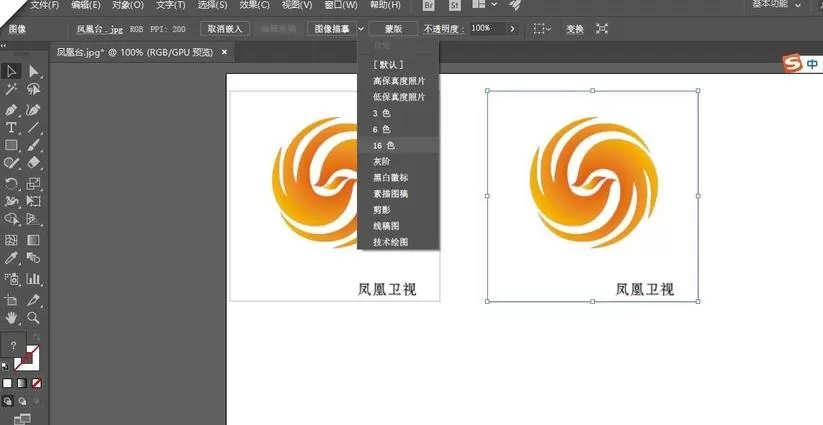This screenshot has height=425, width=823.
Task: Click the fill color swatch box
Action: (x=13, y=345)
